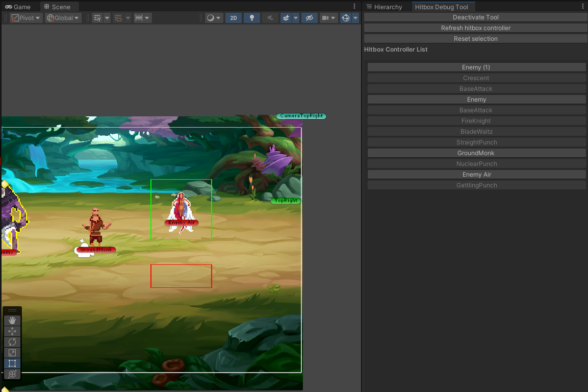Select the Scale tool
This screenshot has height=392, width=588.
12,352
